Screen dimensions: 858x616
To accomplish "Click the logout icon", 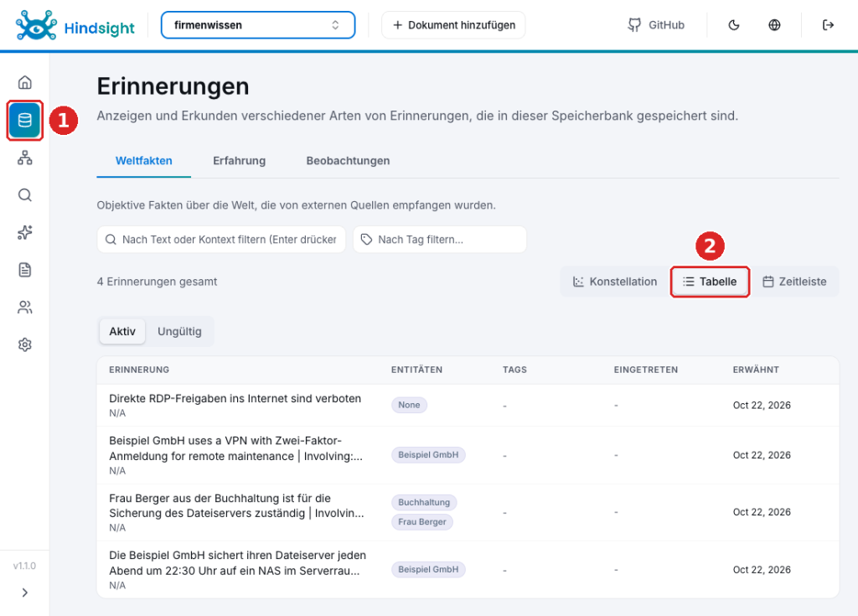I will 828,25.
